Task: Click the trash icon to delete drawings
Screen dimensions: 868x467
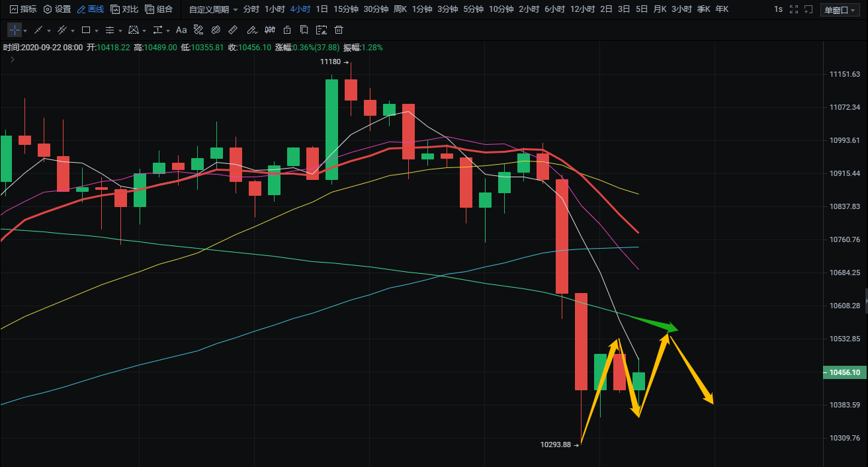Action: tap(339, 30)
